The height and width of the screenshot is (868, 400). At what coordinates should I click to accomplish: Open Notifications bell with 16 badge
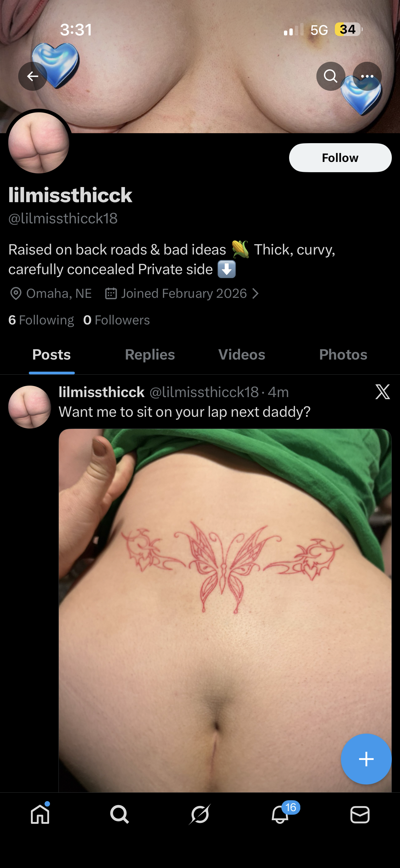click(280, 815)
